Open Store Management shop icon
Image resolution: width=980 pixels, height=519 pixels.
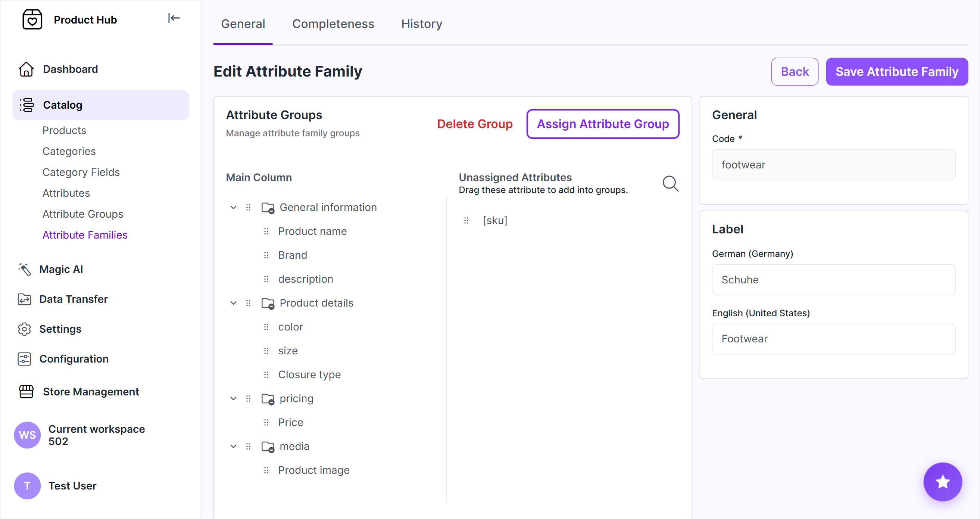coord(26,392)
